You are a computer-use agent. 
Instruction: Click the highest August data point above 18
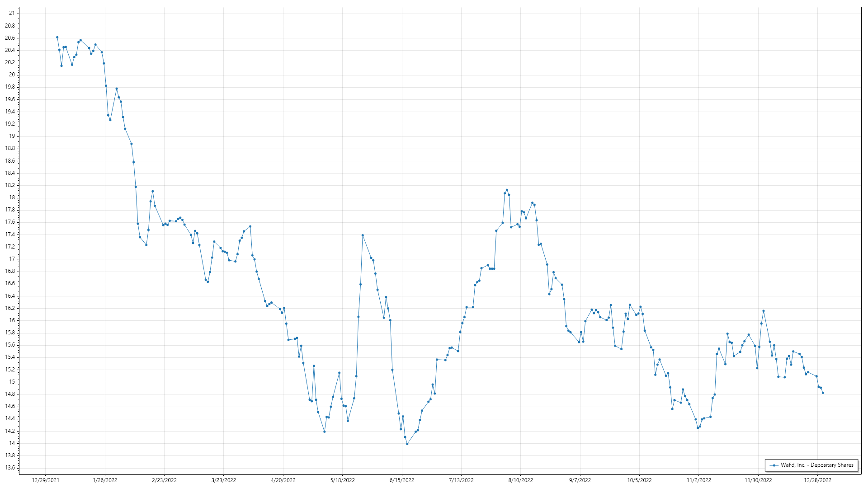coord(507,190)
